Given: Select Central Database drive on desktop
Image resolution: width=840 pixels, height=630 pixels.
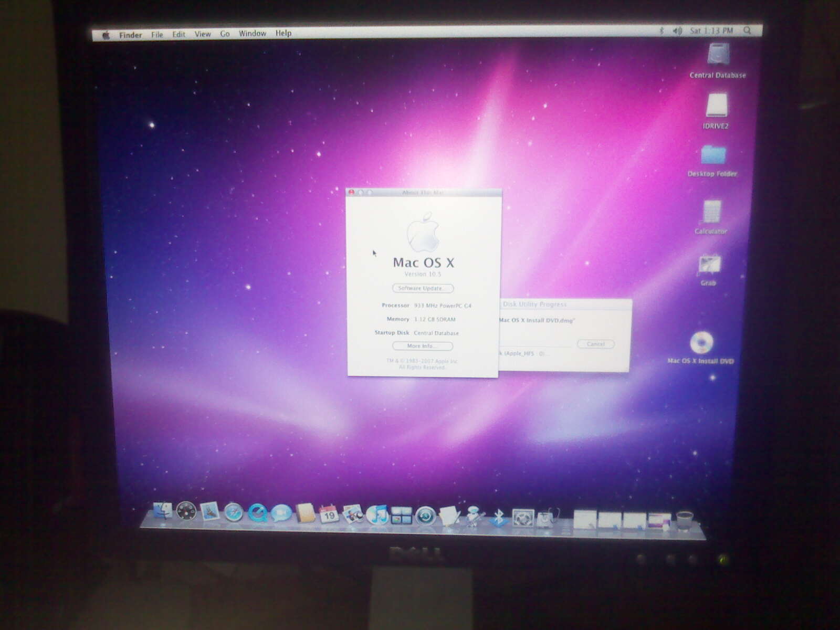Looking at the screenshot, I should (718, 55).
